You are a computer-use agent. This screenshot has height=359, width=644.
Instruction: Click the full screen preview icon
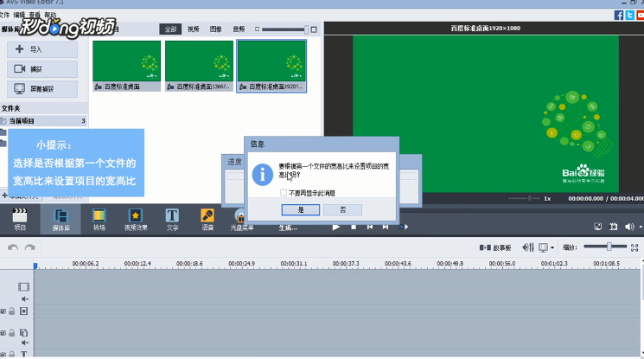click(598, 226)
